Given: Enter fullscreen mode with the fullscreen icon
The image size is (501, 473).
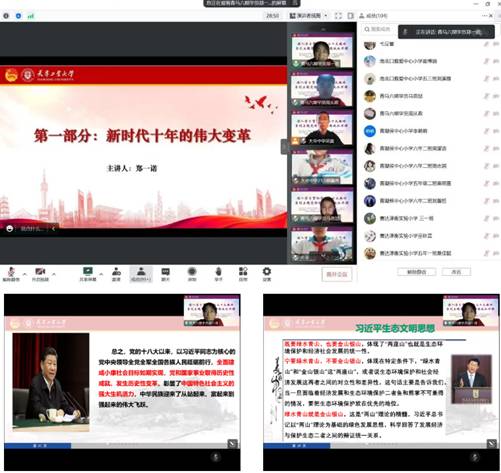Looking at the screenshot, I should (x=338, y=16).
